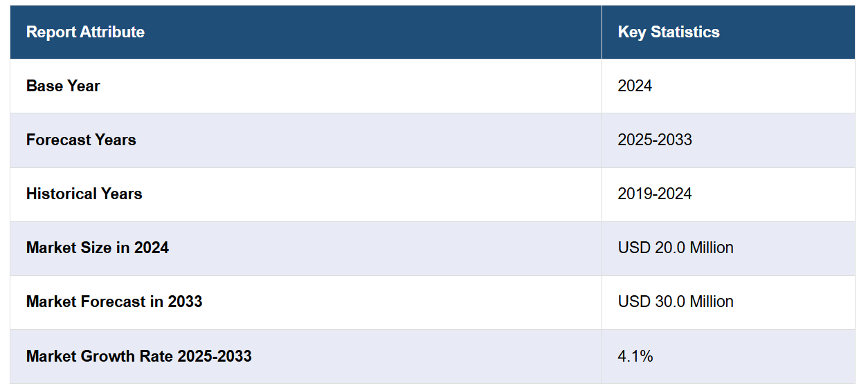
Task: Click the 2033 in Market Forecast label
Action: (x=185, y=301)
